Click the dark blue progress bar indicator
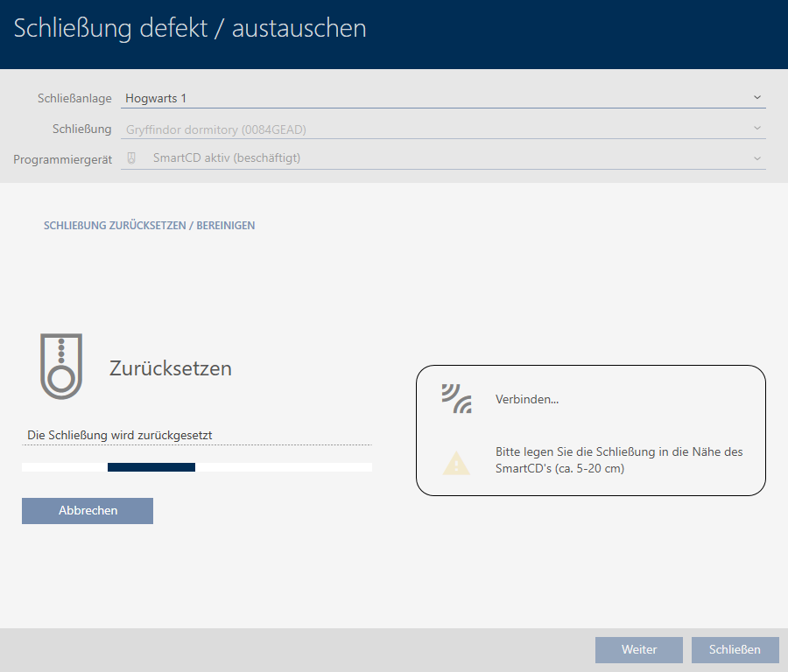This screenshot has height=672, width=788. click(x=151, y=467)
